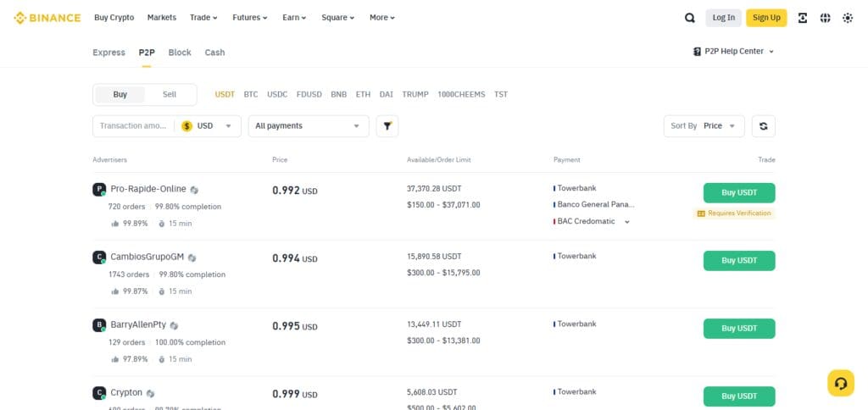Expand the P2P Help Center dropdown

click(771, 52)
